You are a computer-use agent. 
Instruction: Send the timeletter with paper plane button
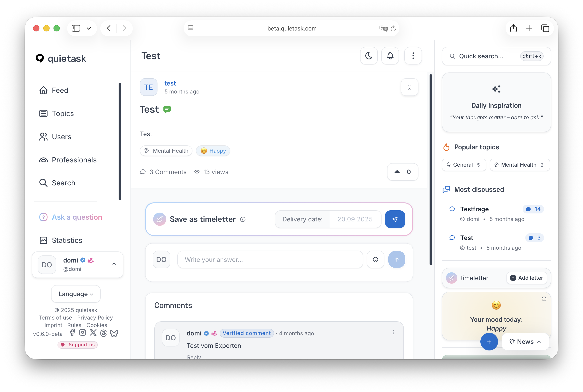[395, 219]
